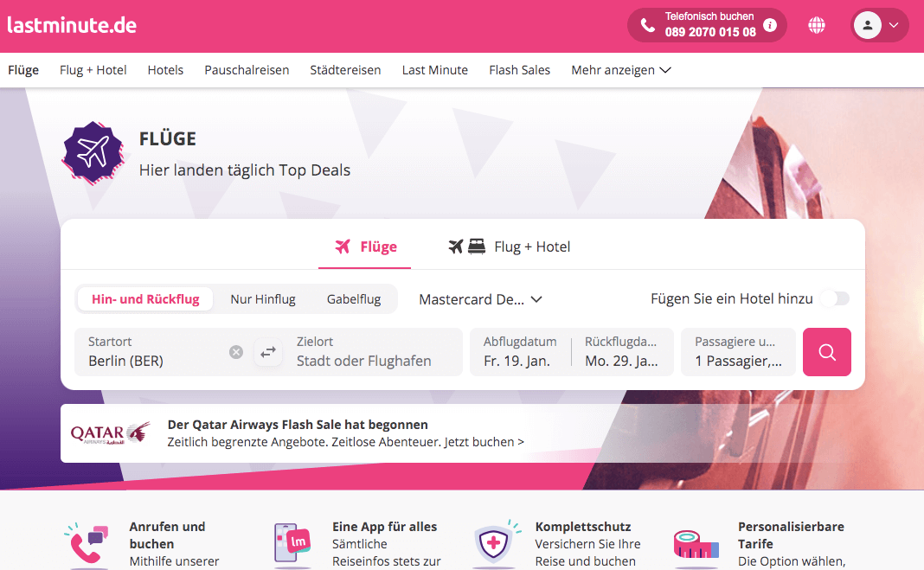This screenshot has width=924, height=570.
Task: Click the lastminute.de logo
Action: pos(72,25)
